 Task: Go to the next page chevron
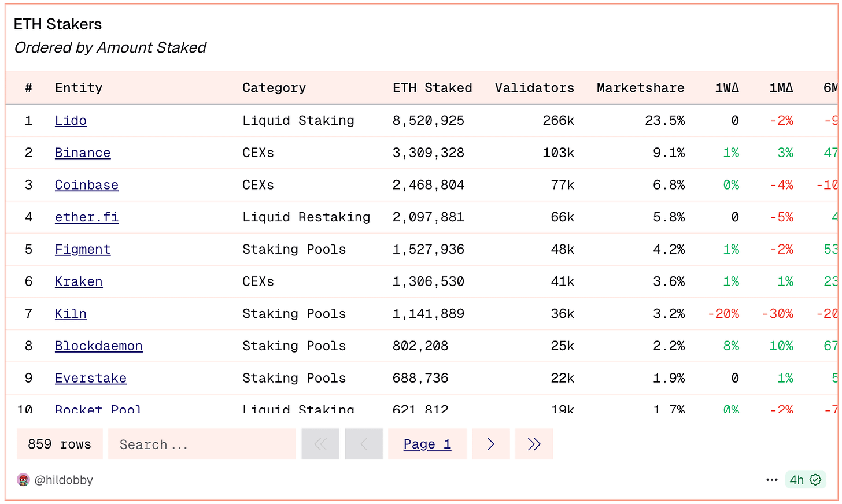491,444
